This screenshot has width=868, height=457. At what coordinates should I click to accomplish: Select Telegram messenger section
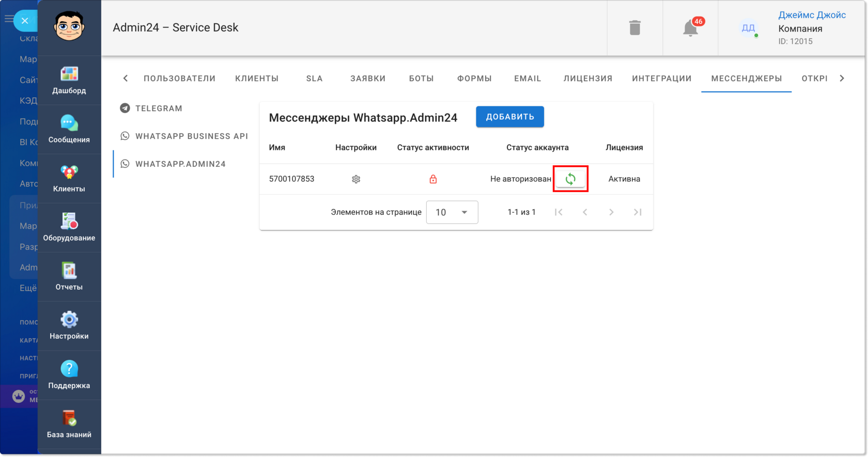point(159,108)
